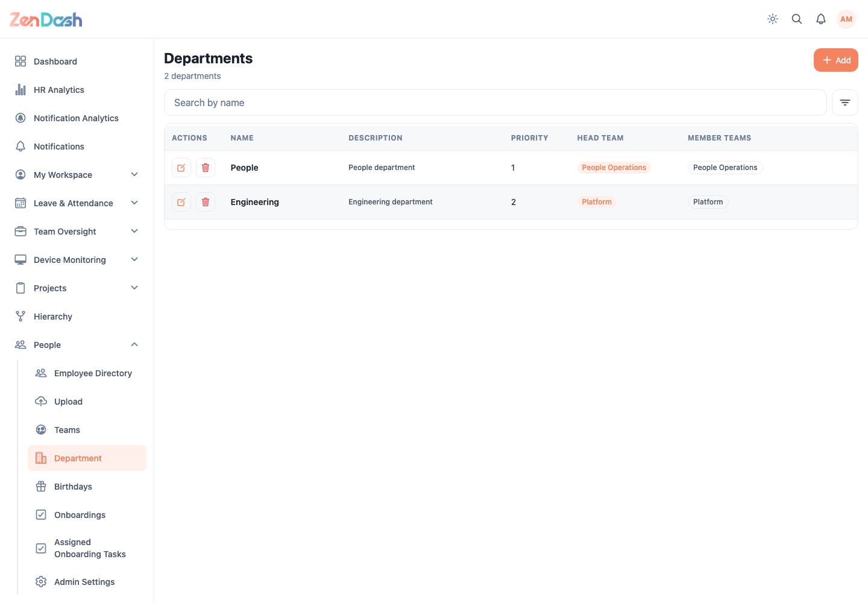The height and width of the screenshot is (603, 868).
Task: Expand the Projects chevron
Action: 134,288
